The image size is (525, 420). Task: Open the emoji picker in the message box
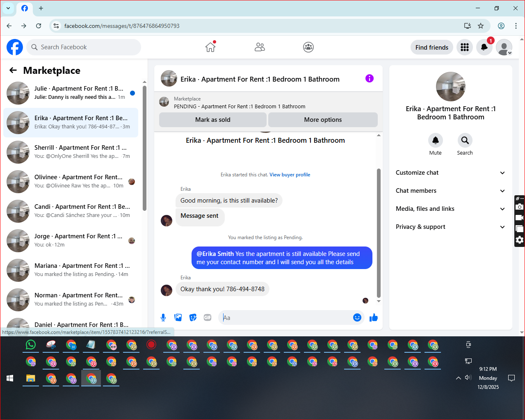coord(357,317)
